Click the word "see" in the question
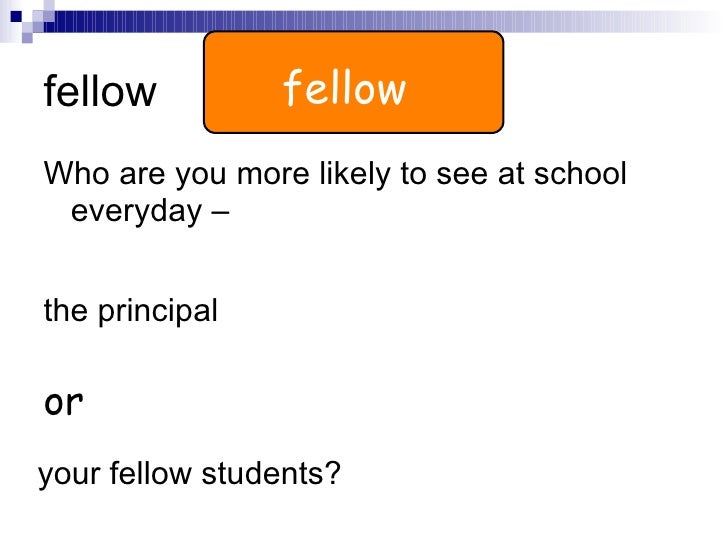The height and width of the screenshot is (546, 728). (x=462, y=176)
